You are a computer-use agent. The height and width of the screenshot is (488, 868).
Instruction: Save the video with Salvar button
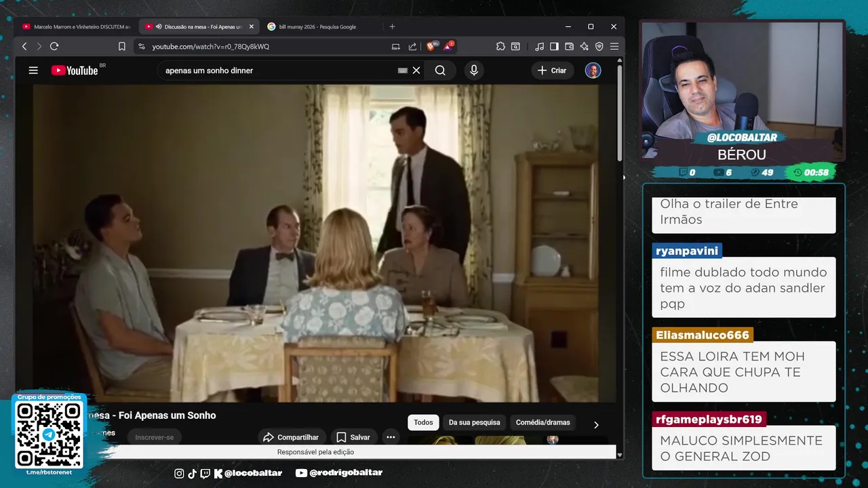tap(353, 437)
